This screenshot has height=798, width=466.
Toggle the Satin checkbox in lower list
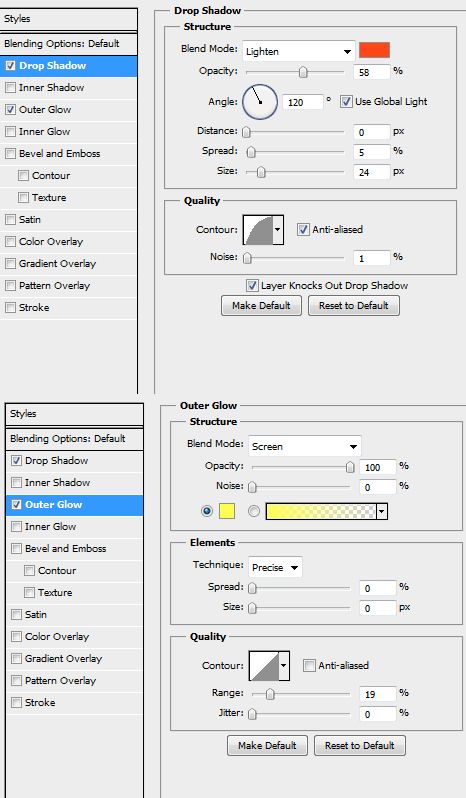click(16, 614)
